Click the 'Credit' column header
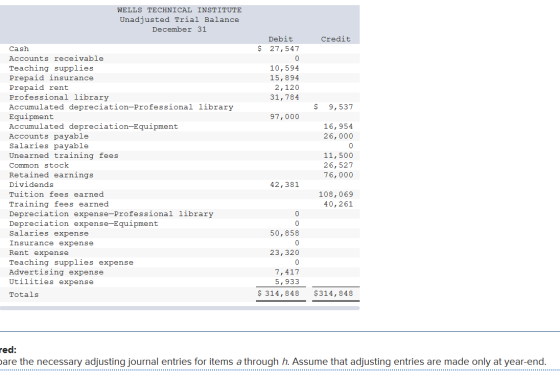The image size is (560, 372). pos(335,39)
